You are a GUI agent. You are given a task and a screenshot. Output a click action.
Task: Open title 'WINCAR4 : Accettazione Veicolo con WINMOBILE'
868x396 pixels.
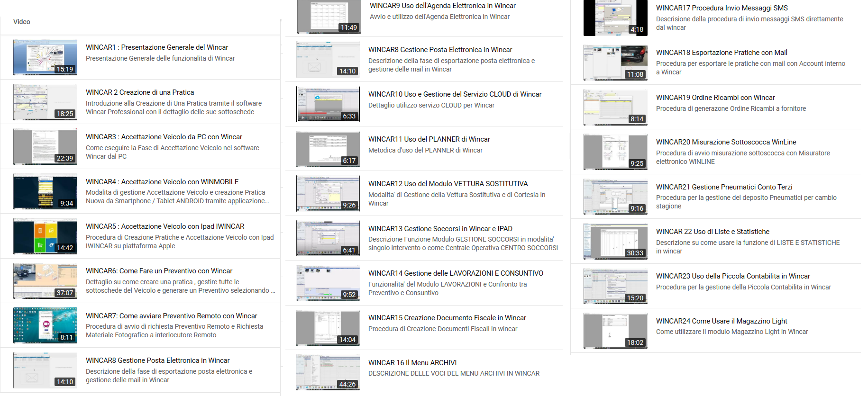tap(162, 182)
